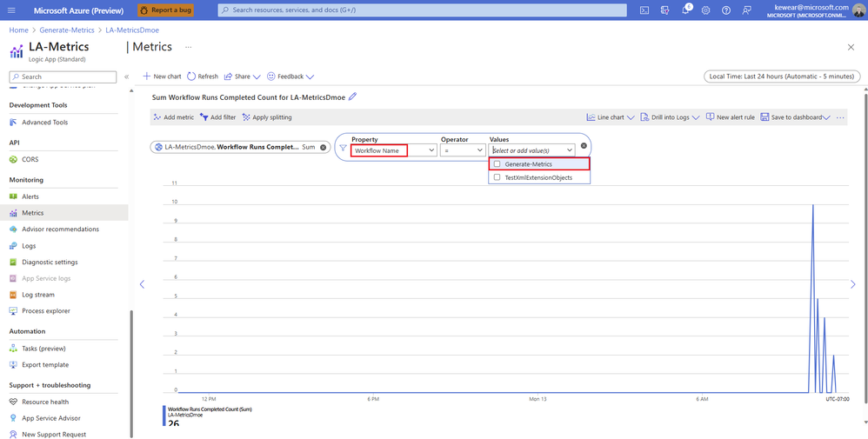Open the Azure portal hamburger menu
The image size is (868, 439).
pos(11,10)
